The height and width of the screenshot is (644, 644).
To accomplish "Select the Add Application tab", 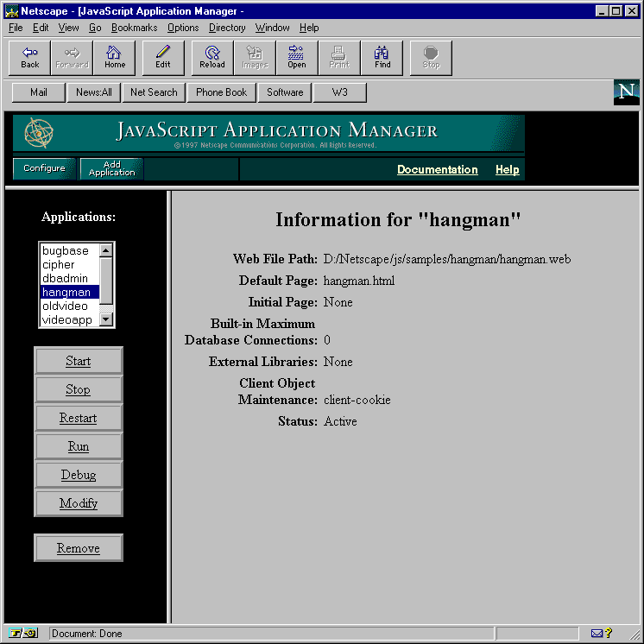I will [112, 168].
